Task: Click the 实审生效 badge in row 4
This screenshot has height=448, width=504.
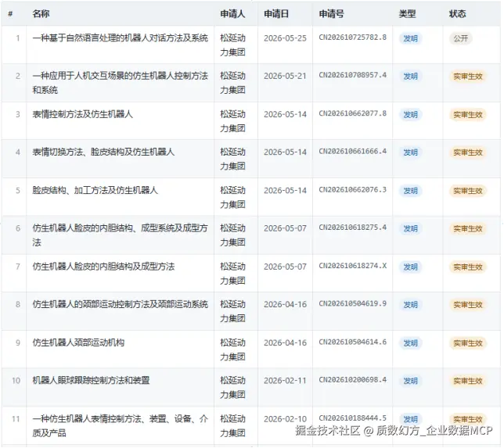Action: click(x=468, y=152)
